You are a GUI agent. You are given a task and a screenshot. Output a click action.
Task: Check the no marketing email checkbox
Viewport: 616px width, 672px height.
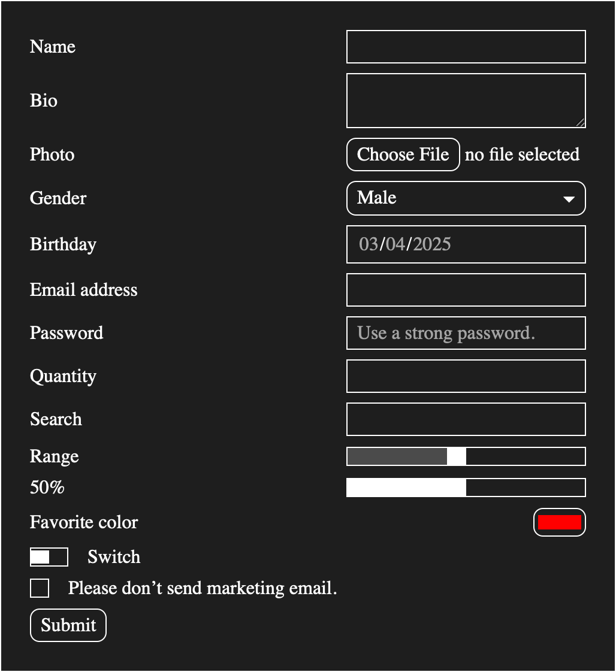[39, 588]
